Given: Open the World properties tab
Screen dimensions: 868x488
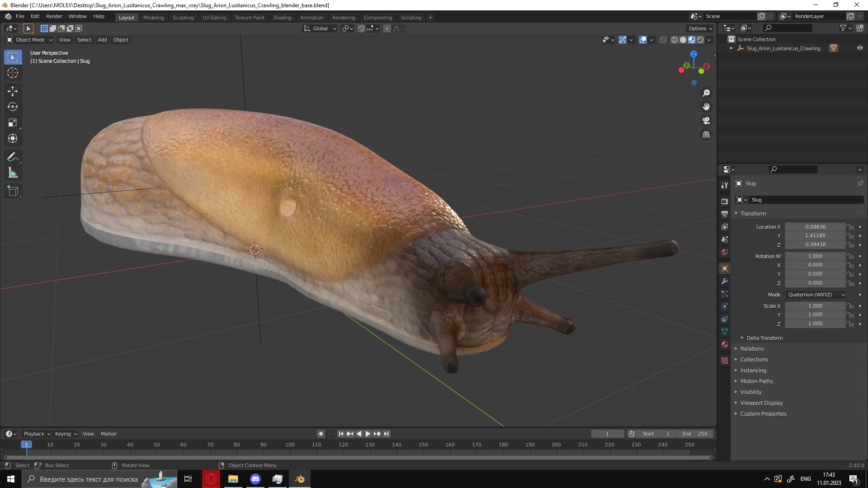Looking at the screenshot, I should click(x=725, y=252).
